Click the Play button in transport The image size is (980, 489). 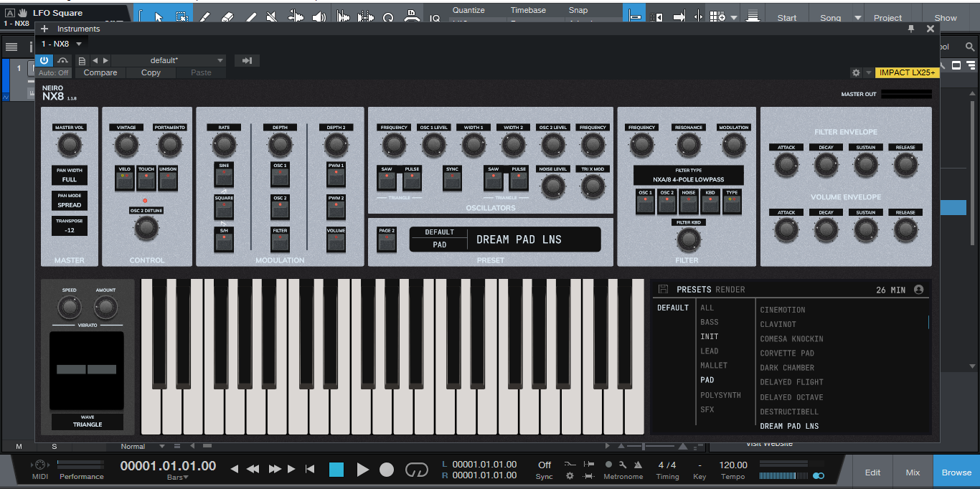click(x=362, y=470)
